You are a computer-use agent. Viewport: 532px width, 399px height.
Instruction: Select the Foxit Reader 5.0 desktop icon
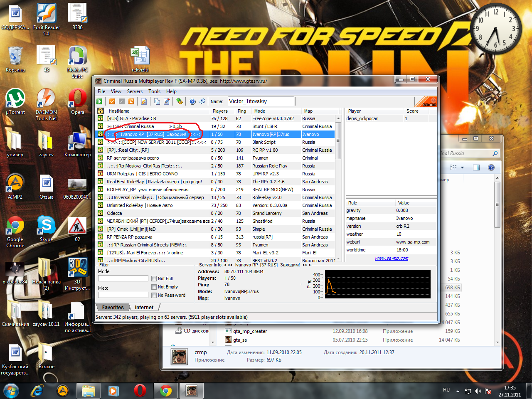pyautogui.click(x=47, y=19)
